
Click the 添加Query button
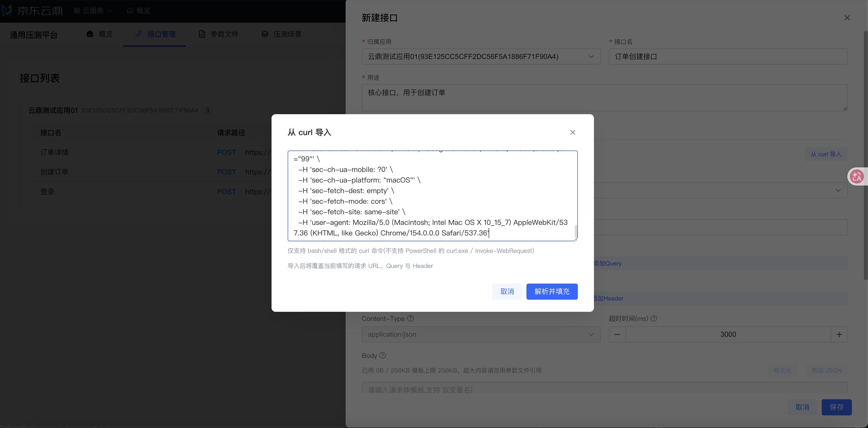click(608, 263)
